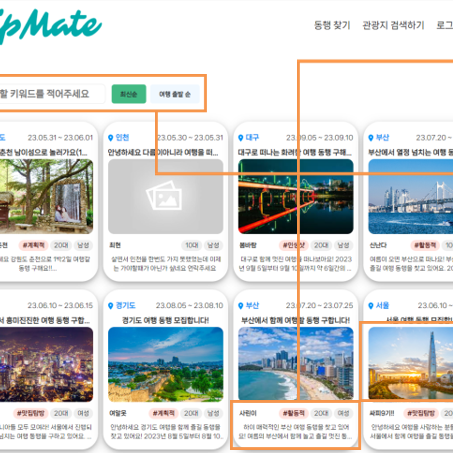Click date range 23.08.05 ~ 23.08.10
The height and width of the screenshot is (453, 453).
[189, 306]
